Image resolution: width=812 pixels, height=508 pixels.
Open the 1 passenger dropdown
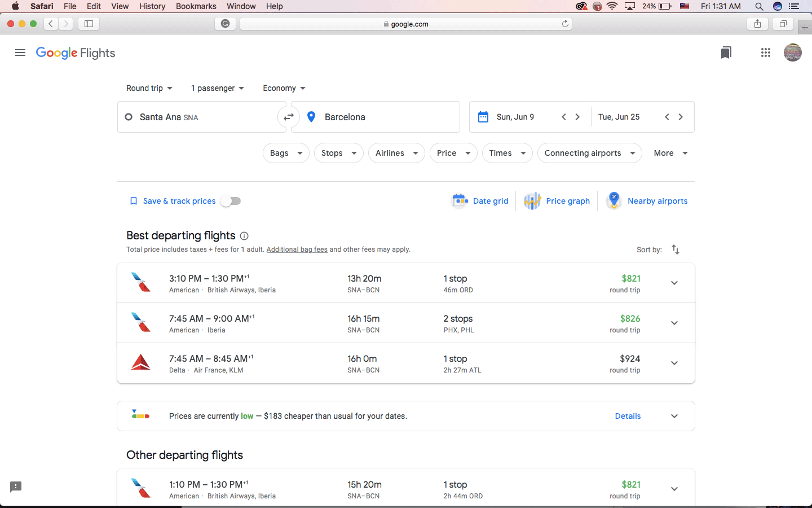(x=218, y=88)
